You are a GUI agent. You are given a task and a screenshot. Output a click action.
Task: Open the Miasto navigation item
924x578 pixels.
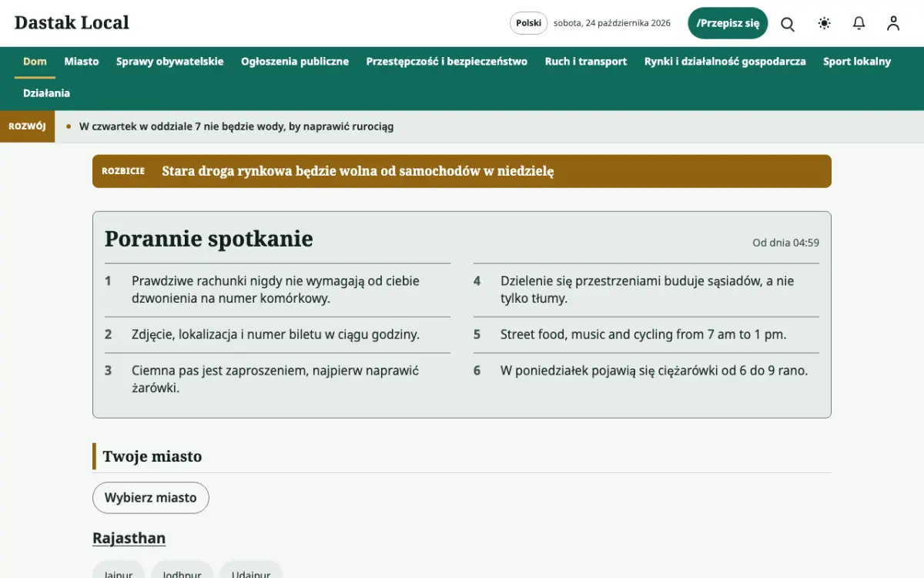click(82, 62)
